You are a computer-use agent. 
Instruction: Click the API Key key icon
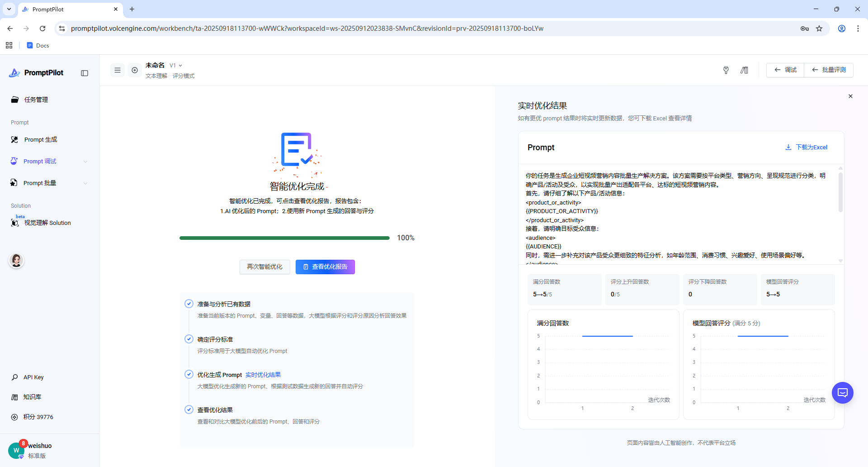pos(14,377)
